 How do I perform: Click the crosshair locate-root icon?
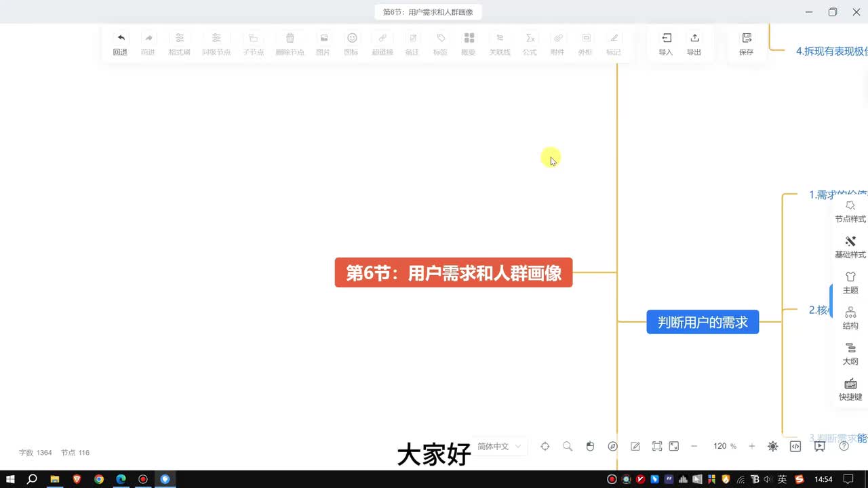pyautogui.click(x=545, y=446)
